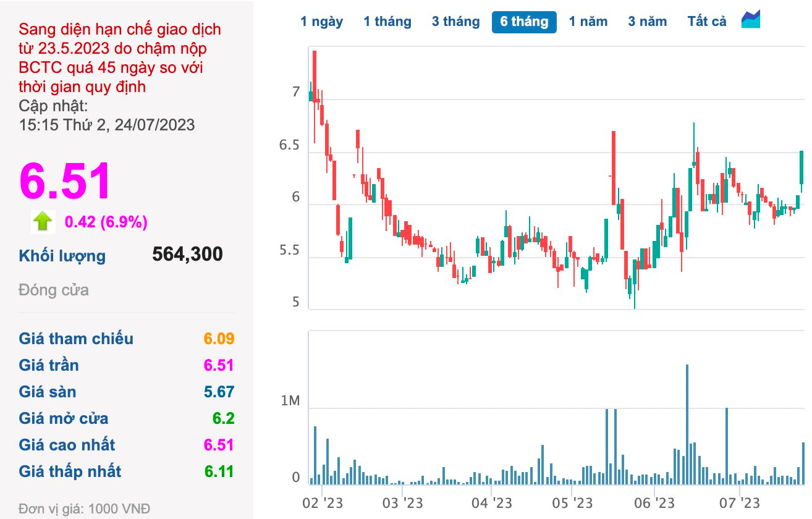
Task: Click the "Giá mở cửa" label
Action: (x=64, y=418)
